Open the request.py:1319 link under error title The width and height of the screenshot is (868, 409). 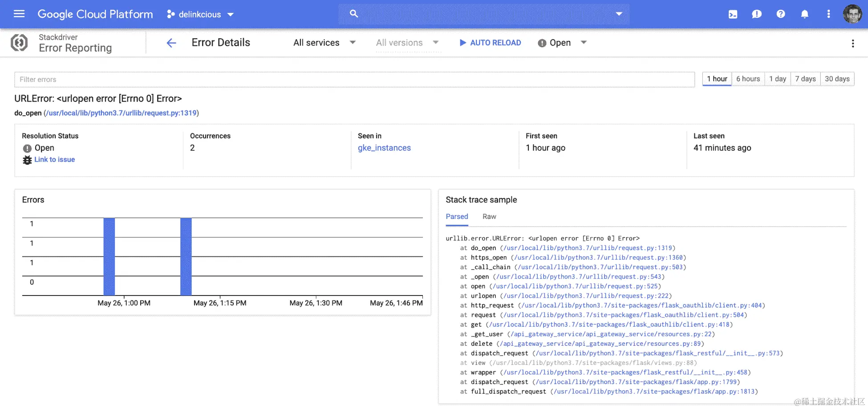coord(122,113)
